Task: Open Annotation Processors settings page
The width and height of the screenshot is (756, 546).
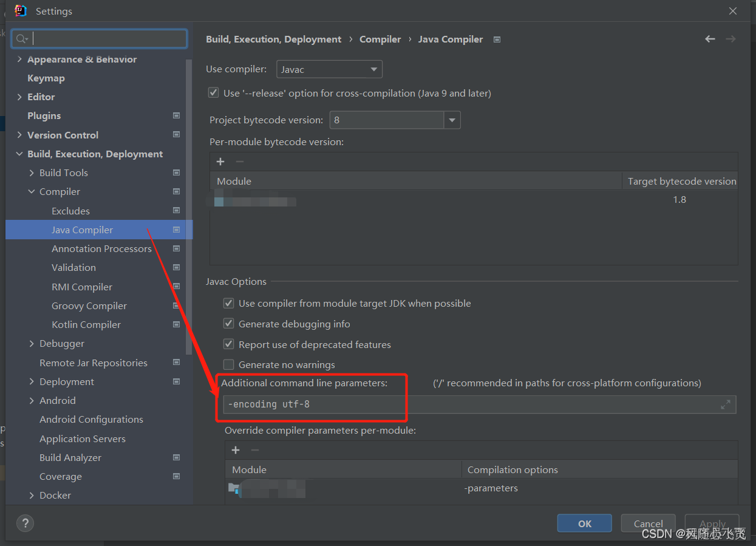Action: tap(101, 248)
